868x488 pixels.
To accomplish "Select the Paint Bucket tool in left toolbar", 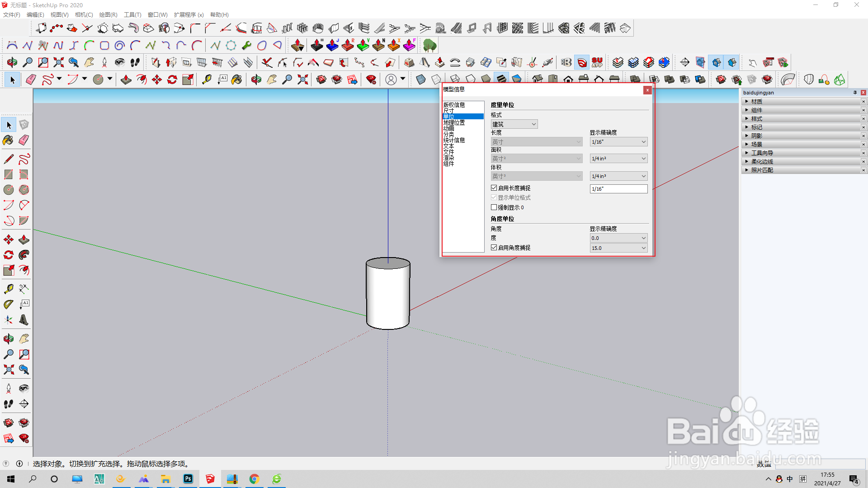I will [x=8, y=140].
